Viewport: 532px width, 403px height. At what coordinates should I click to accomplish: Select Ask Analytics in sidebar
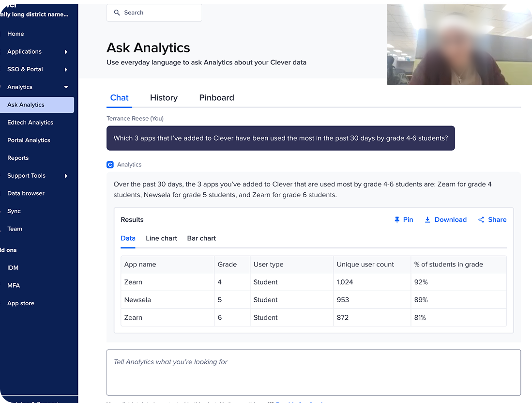pos(37,105)
